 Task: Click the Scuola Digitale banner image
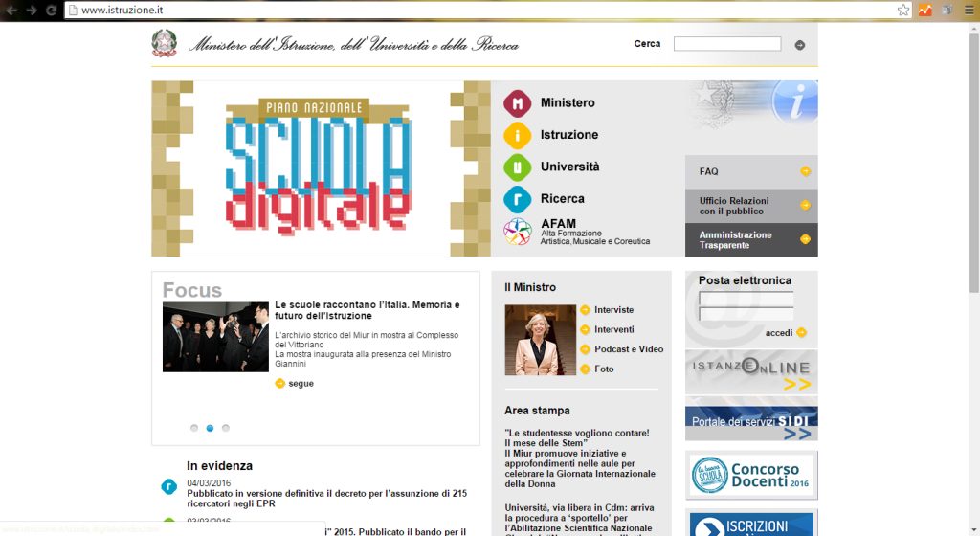pos(321,168)
